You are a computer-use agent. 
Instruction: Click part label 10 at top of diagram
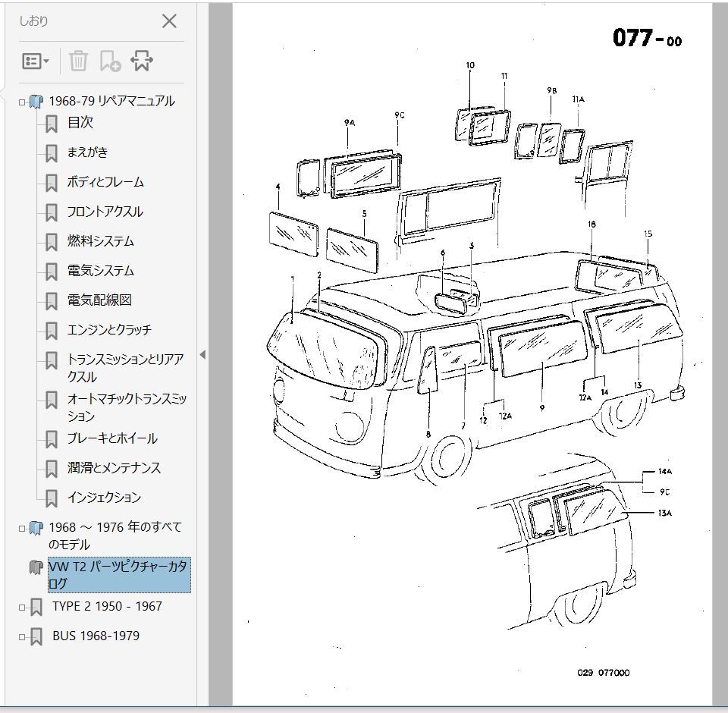470,65
